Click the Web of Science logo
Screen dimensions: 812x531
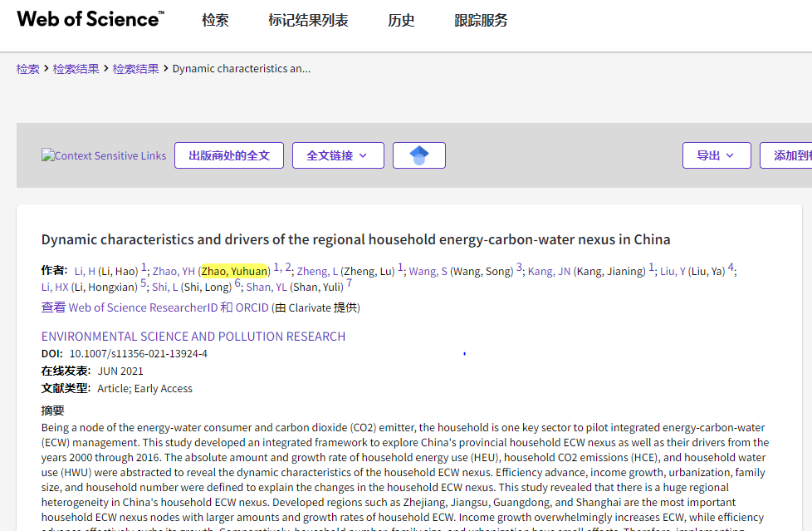point(90,19)
